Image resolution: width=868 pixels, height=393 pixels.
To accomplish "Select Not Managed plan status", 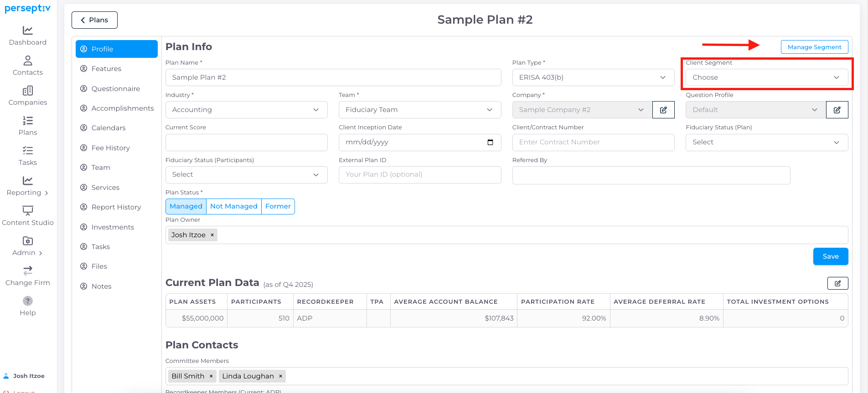I will (x=234, y=206).
